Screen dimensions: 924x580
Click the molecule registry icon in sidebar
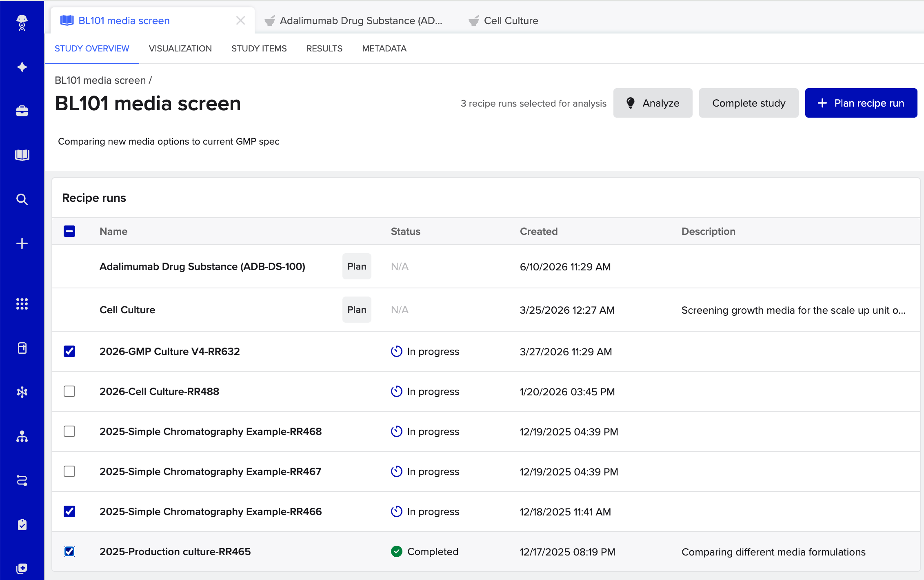point(22,392)
